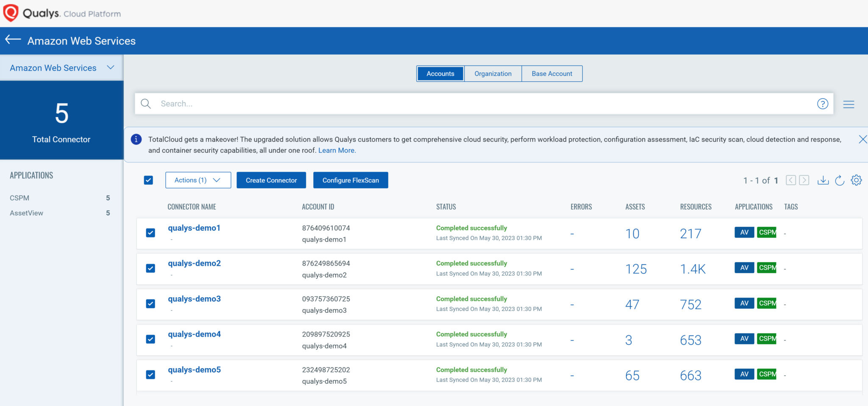The image size is (868, 406).
Task: Uncheck the qualys-demo3 row checkbox
Action: [x=150, y=304]
